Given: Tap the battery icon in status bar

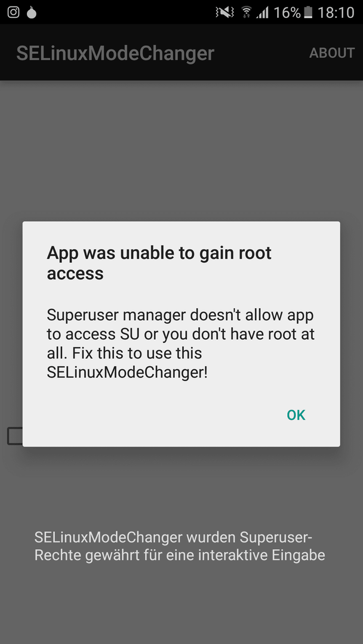Looking at the screenshot, I should click(x=308, y=13).
